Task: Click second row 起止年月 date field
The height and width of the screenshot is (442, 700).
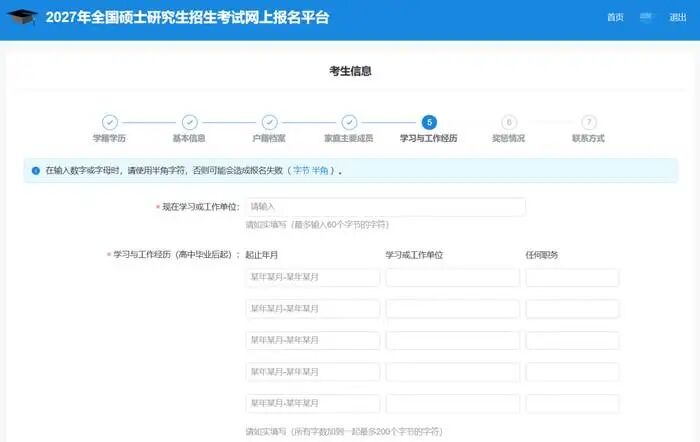Action: 312,309
